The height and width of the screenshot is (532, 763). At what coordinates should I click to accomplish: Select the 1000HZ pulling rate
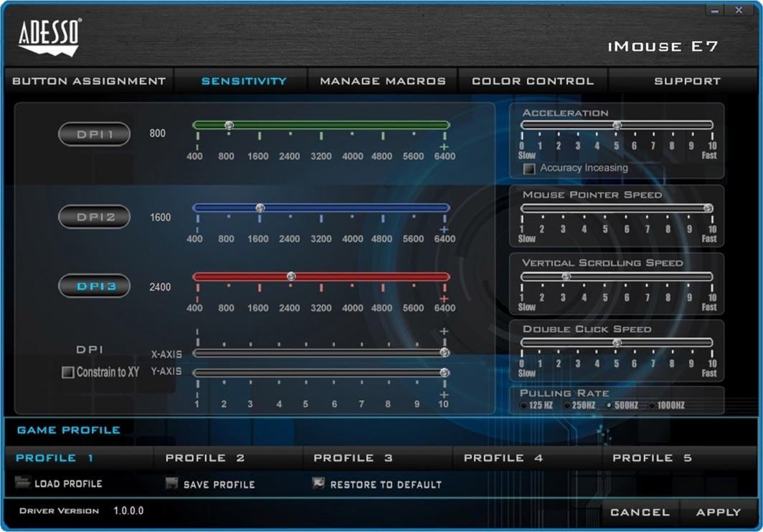coord(652,405)
